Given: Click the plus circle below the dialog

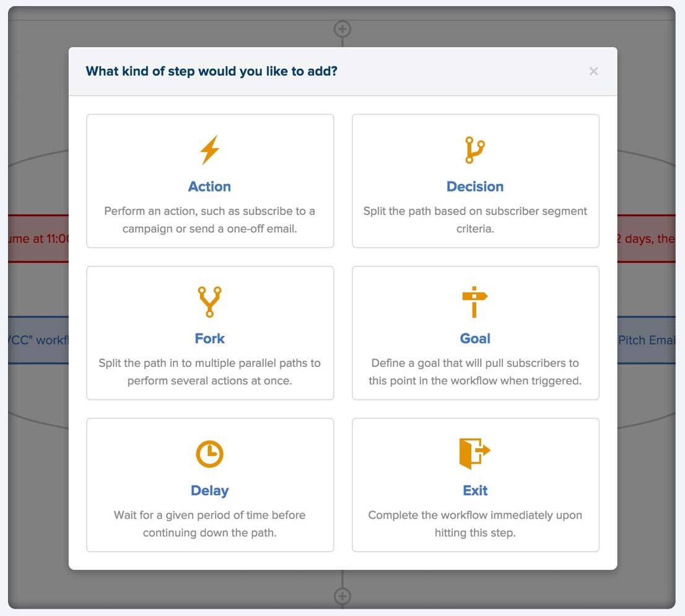Looking at the screenshot, I should pyautogui.click(x=342, y=596).
